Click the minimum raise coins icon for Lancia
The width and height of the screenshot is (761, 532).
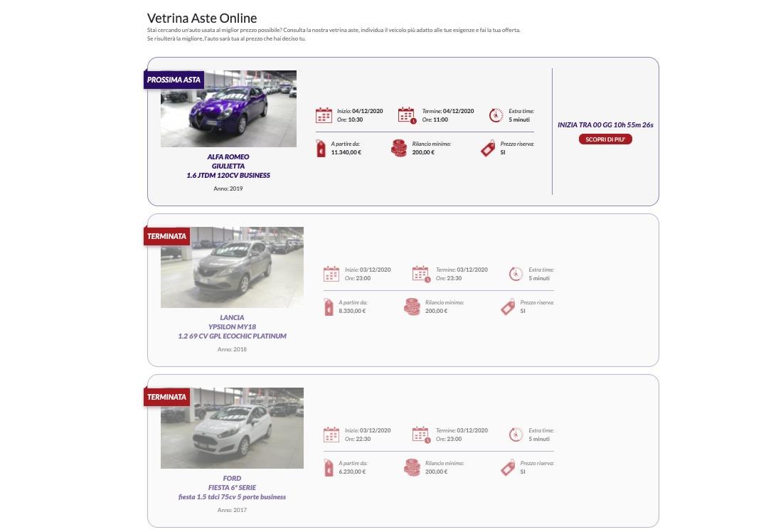(412, 307)
